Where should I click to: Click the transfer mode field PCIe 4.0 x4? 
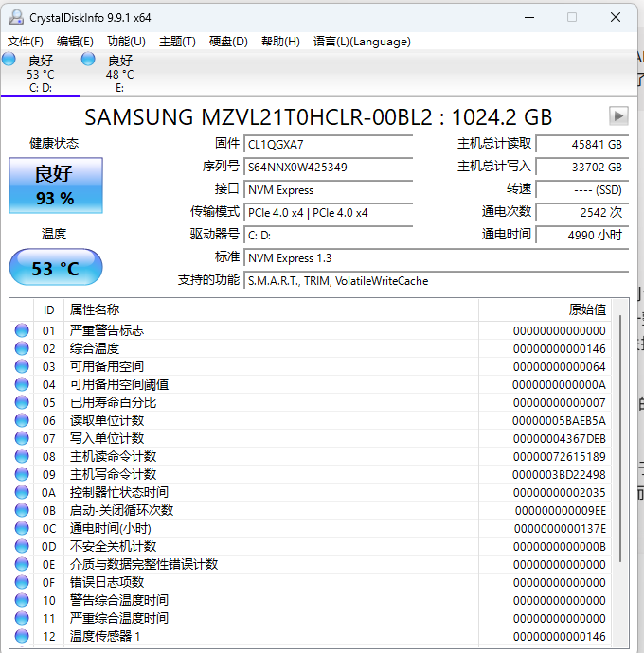[329, 213]
